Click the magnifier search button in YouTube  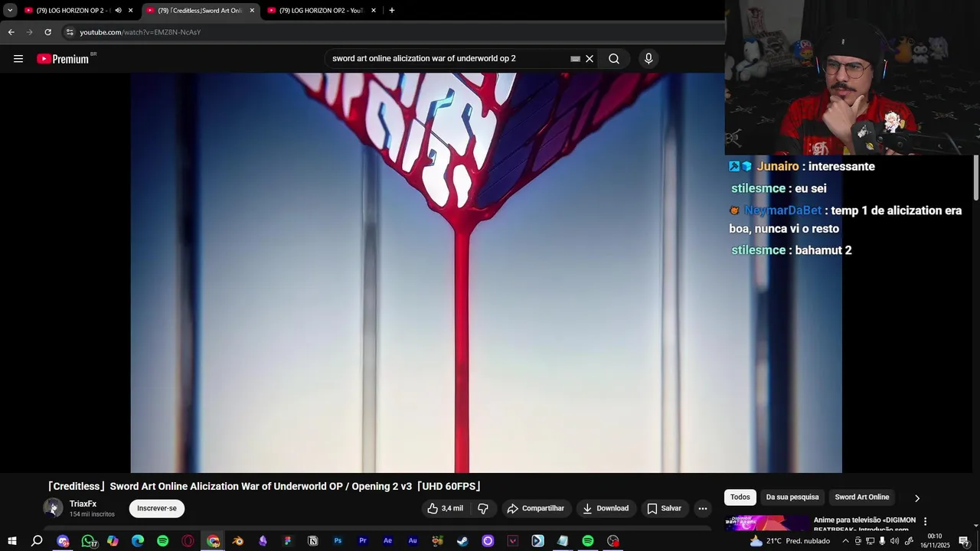[614, 59]
